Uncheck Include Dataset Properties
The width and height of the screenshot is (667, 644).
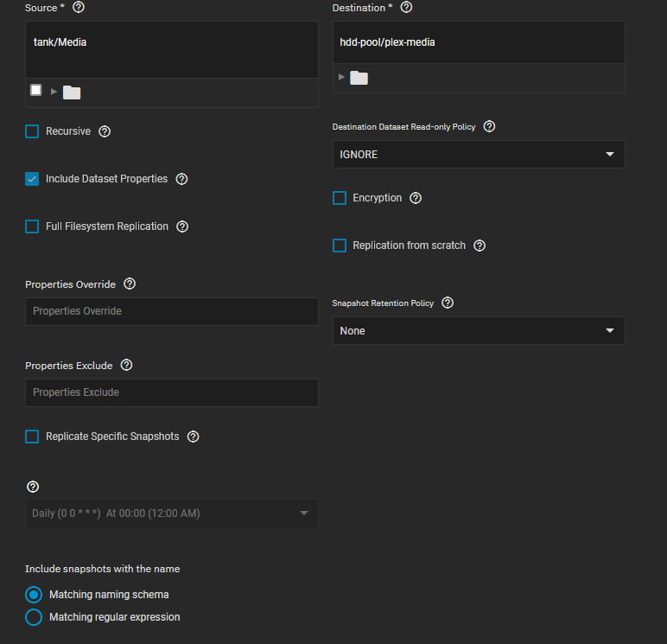tap(32, 179)
